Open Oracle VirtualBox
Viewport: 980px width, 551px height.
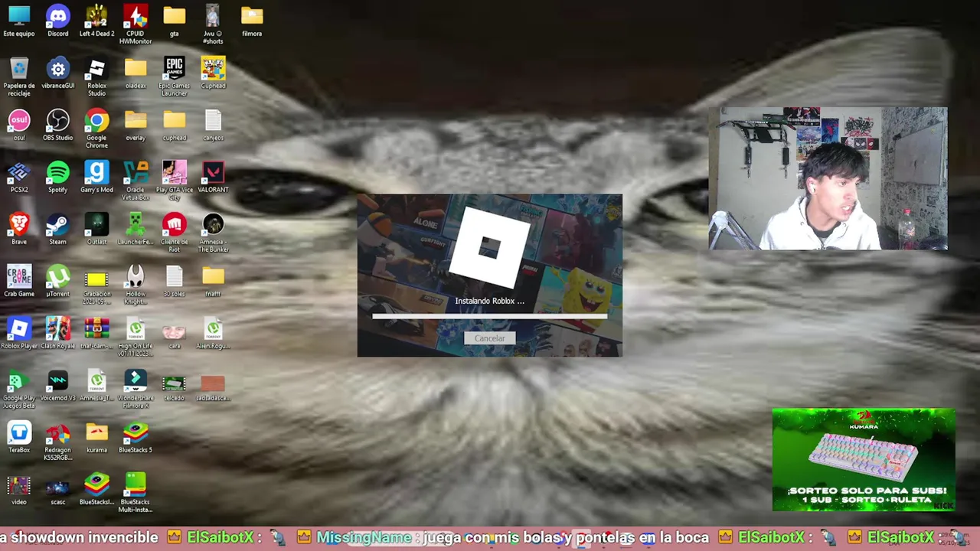point(136,181)
